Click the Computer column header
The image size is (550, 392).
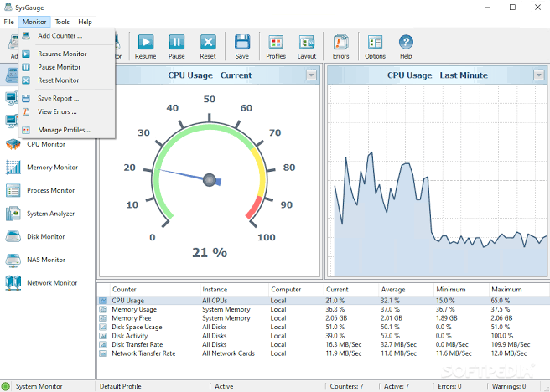pyautogui.click(x=296, y=289)
